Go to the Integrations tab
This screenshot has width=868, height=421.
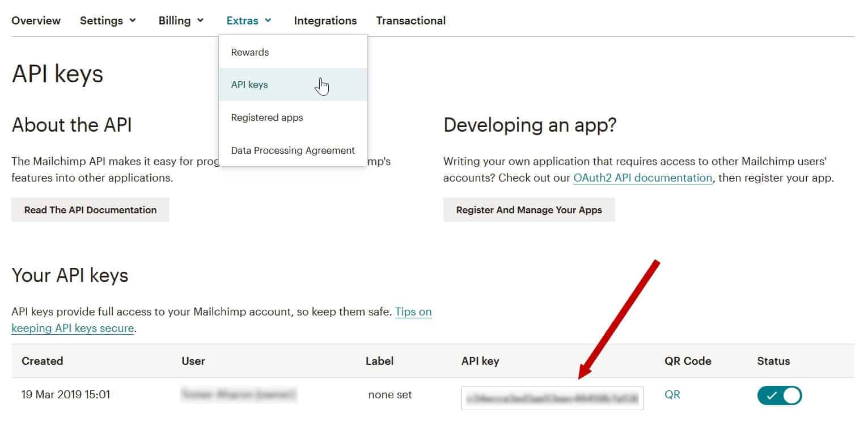pyautogui.click(x=325, y=20)
